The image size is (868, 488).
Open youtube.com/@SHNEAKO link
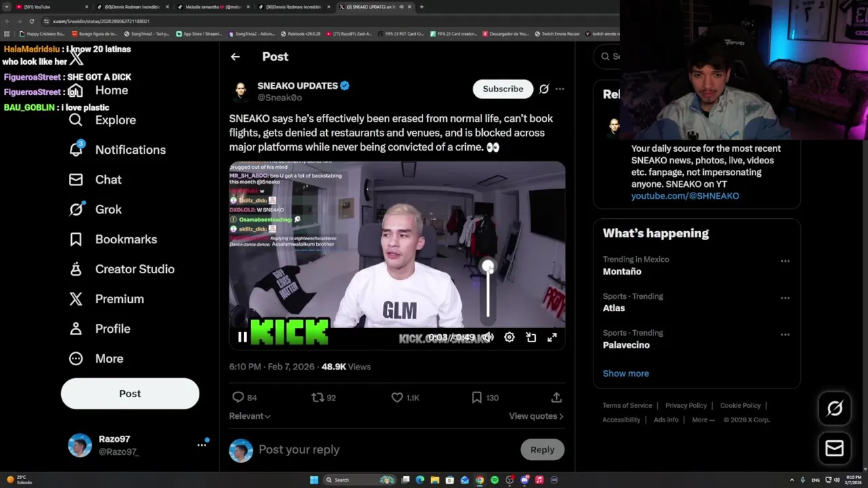pyautogui.click(x=685, y=196)
